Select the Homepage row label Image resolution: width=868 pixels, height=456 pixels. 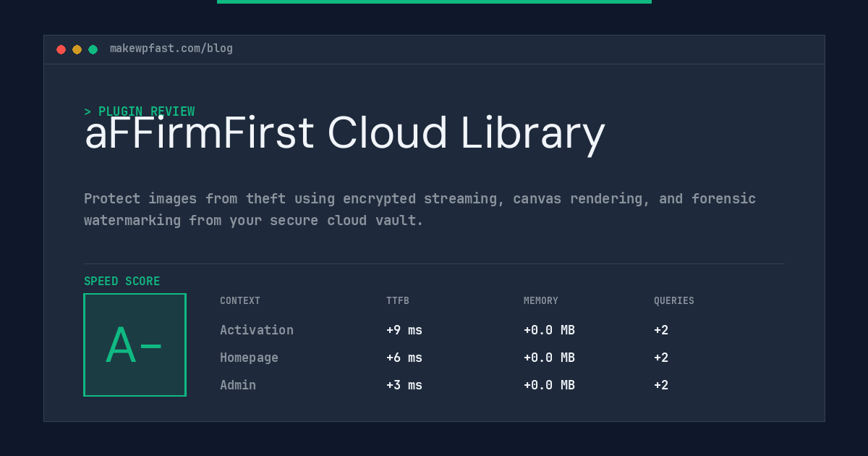click(249, 358)
